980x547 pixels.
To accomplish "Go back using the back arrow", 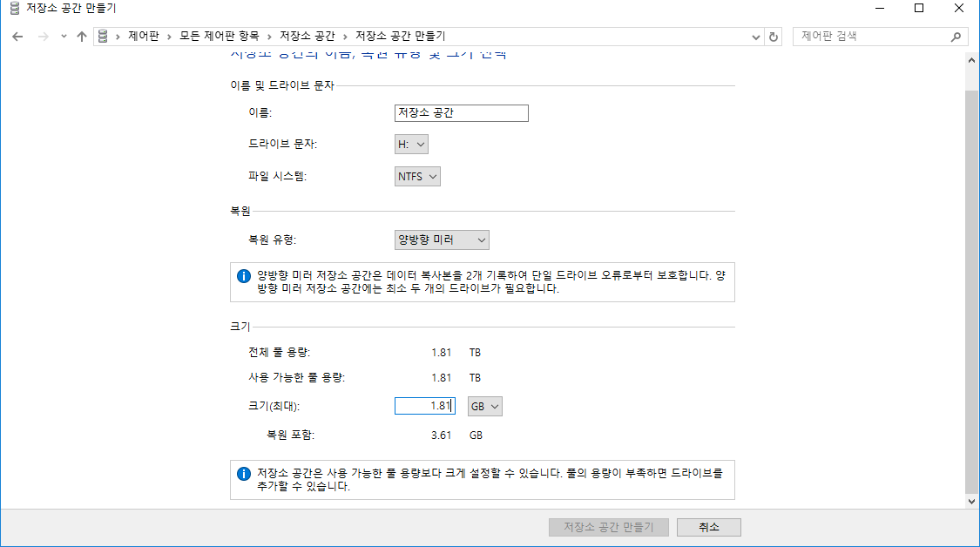I will point(17,37).
